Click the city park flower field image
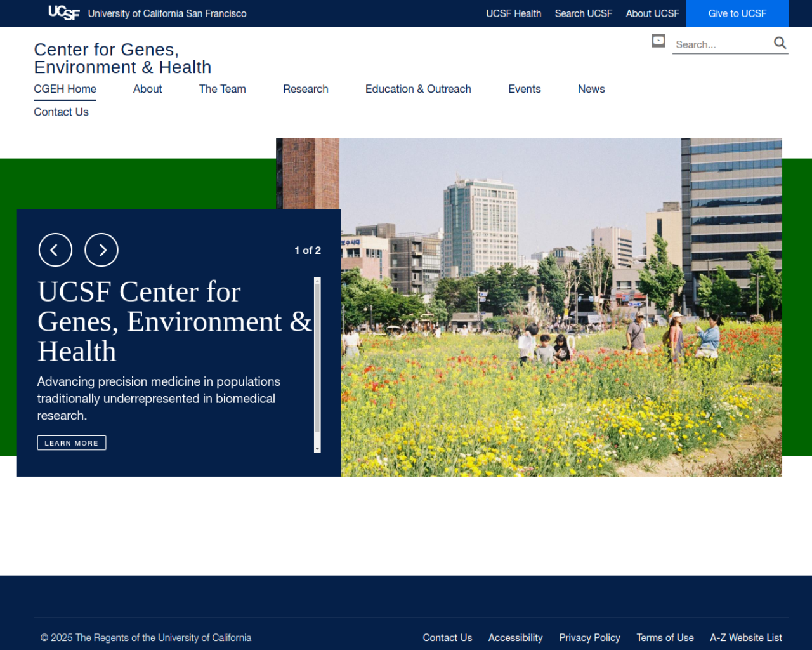The width and height of the screenshot is (812, 650). tap(561, 307)
